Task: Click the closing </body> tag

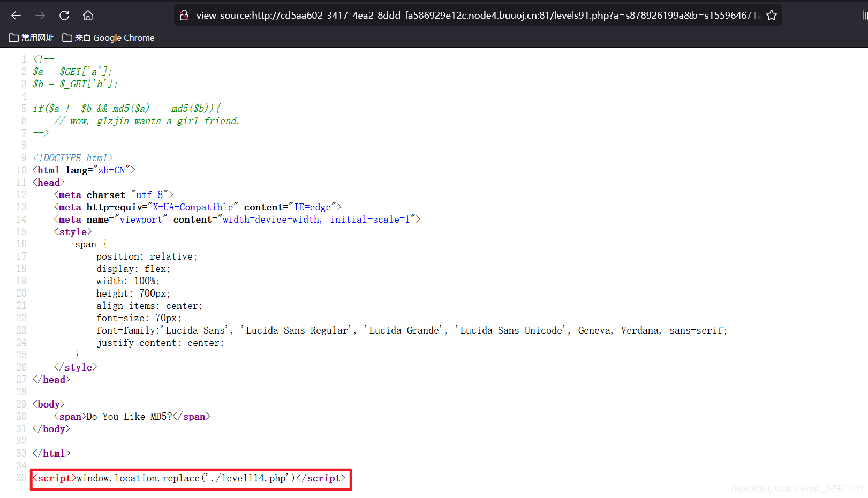Action: [x=51, y=429]
